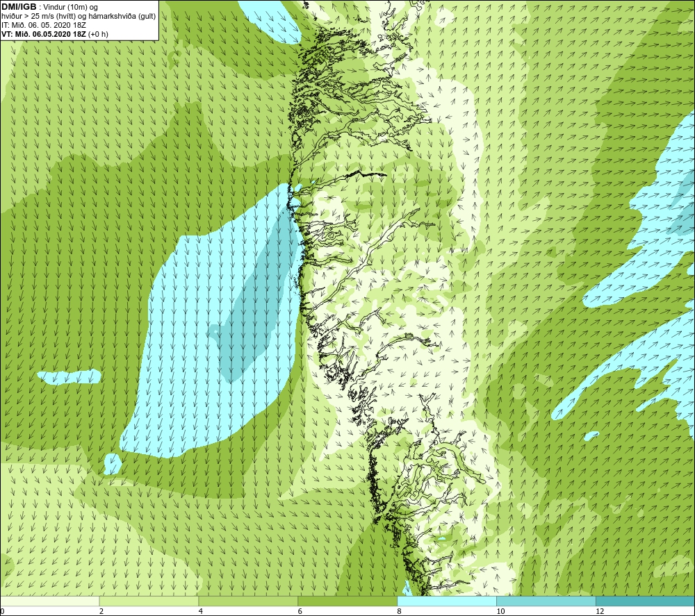Viewport: 695px width, 616px height.
Task: Pick the 4–6 m/s green scale segment
Action: click(248, 601)
